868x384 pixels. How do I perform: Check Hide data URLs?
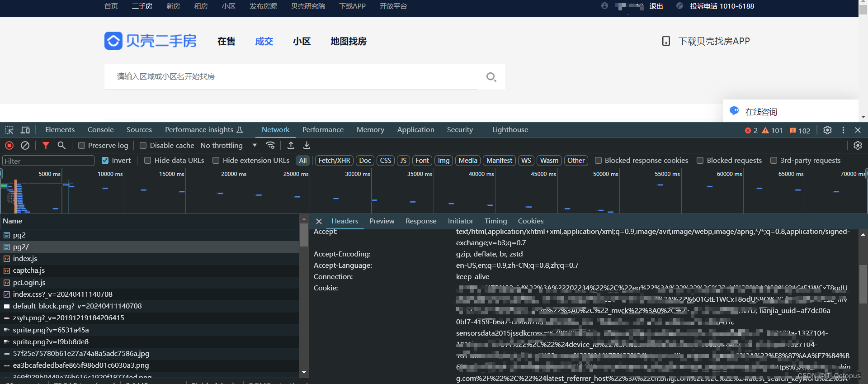[x=147, y=161]
